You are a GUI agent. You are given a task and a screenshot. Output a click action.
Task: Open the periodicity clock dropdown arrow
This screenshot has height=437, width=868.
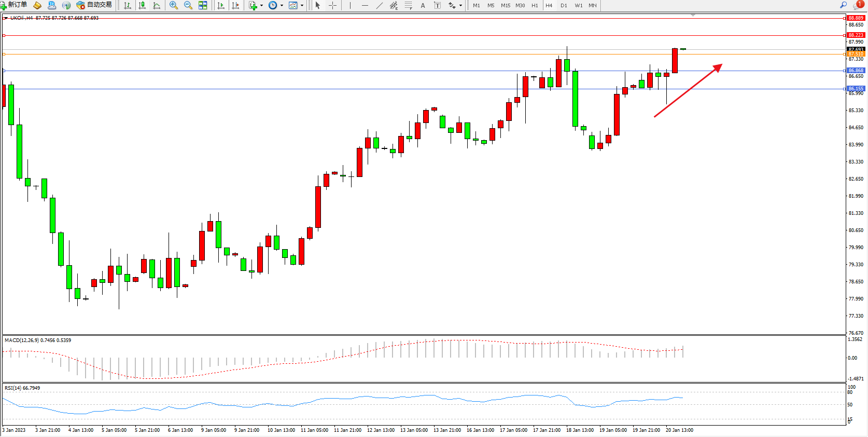[x=282, y=5]
